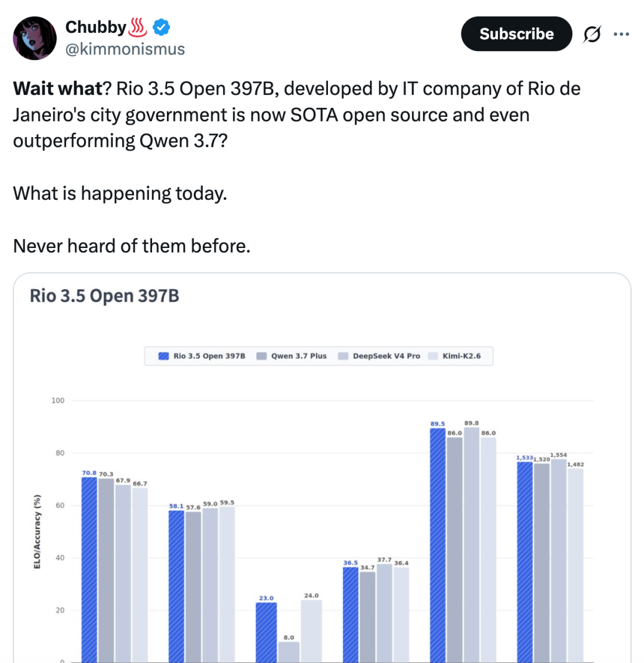The image size is (644, 663).
Task: Click the bar labeled 1,554
Action: point(559,560)
